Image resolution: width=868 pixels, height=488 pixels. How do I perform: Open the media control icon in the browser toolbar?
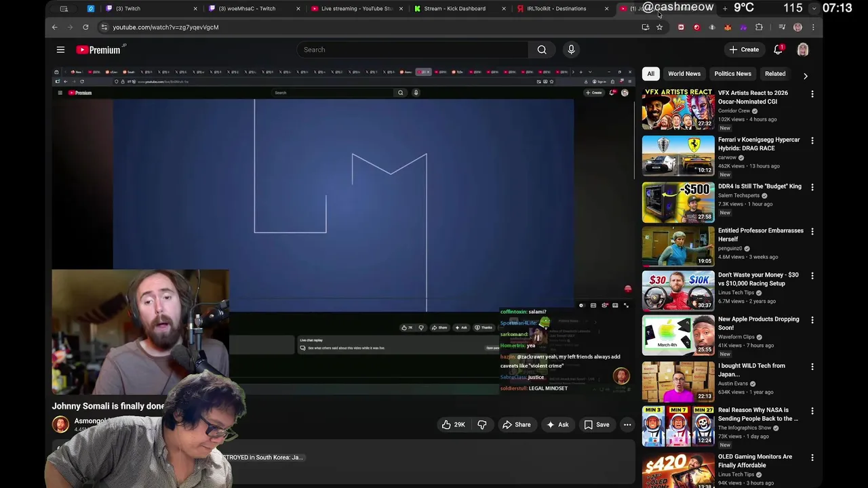pos(782,27)
